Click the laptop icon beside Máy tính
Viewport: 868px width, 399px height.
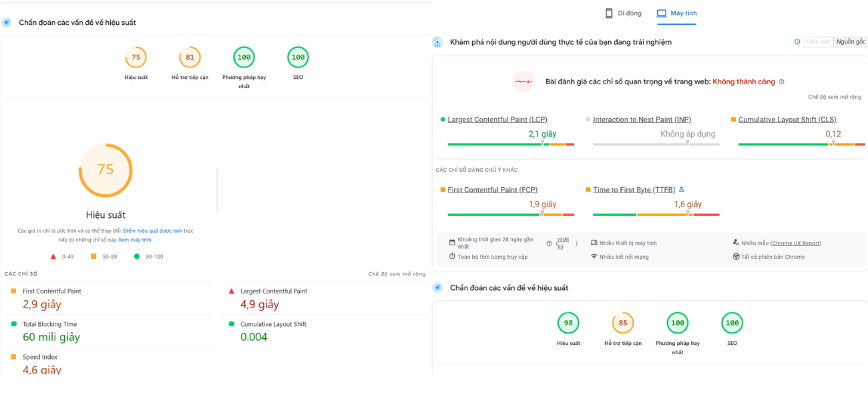pos(662,13)
